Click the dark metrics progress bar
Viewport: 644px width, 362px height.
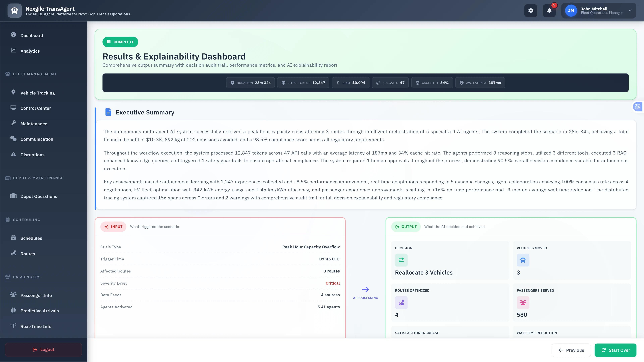(x=365, y=82)
